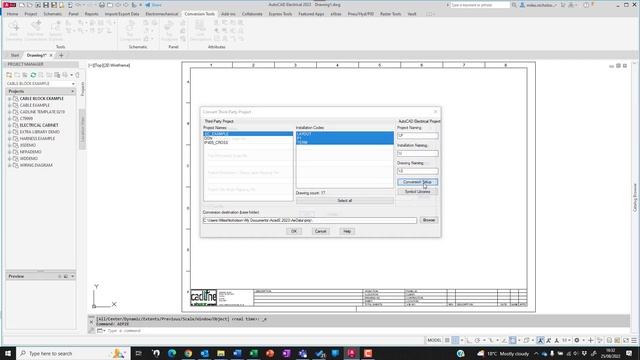Viewport: 640px width, 360px height.
Task: Open the Chrome icon in taskbar
Action: click(188, 353)
